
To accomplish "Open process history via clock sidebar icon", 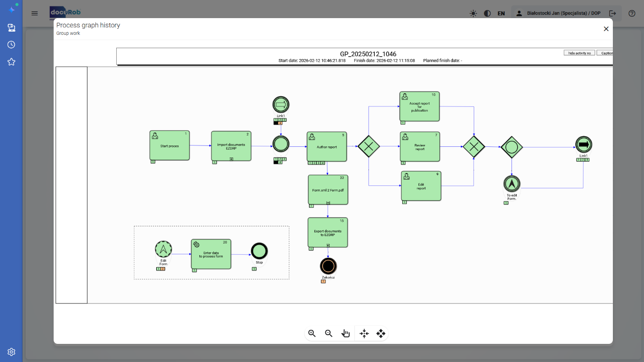I will tap(11, 45).
